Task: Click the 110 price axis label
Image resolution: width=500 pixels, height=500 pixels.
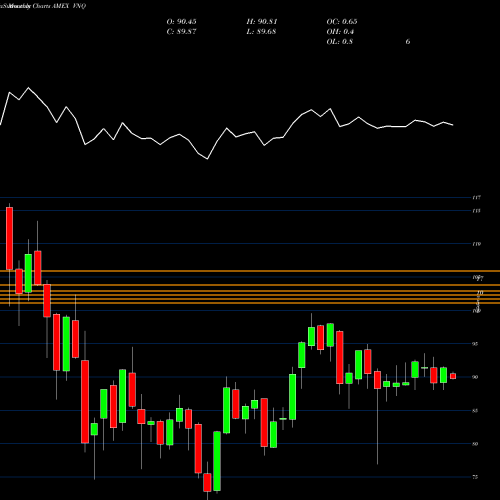Action: click(x=476, y=244)
